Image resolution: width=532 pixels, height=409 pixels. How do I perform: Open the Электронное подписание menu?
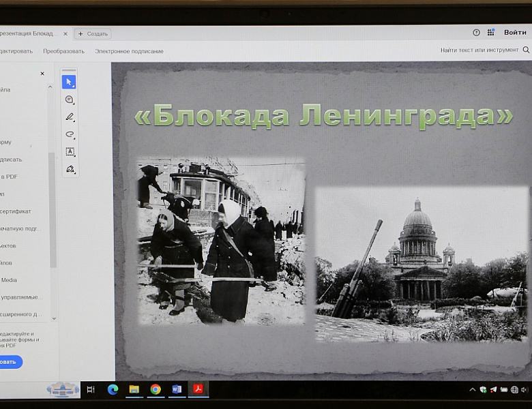(130, 51)
